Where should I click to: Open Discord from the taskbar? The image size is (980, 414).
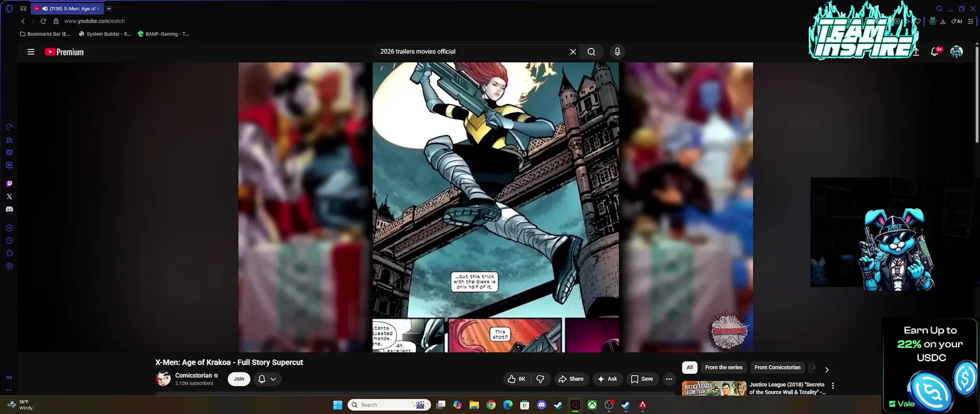tap(541, 405)
